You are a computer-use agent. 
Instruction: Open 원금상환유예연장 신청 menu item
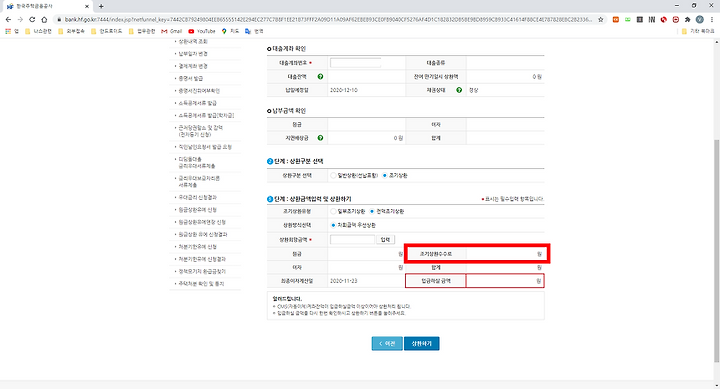pos(202,222)
